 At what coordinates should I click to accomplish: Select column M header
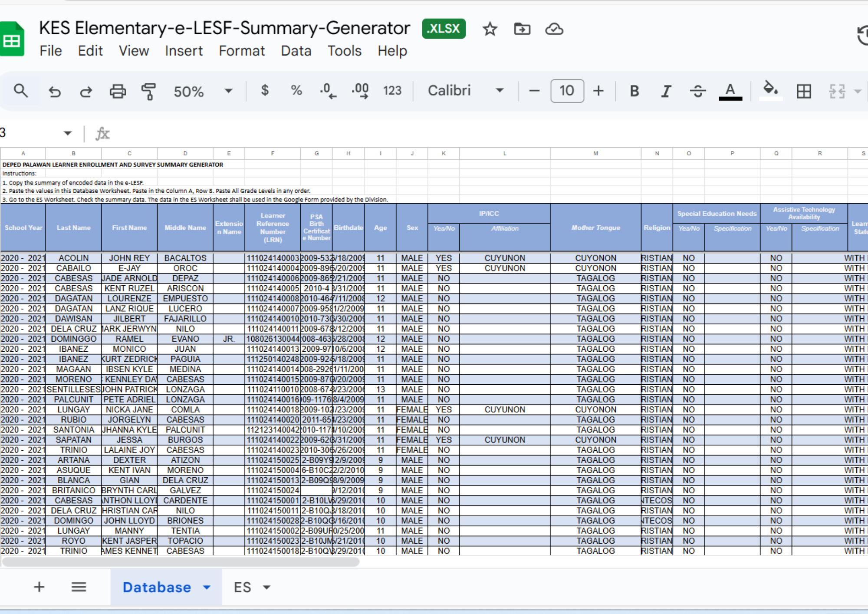coord(595,153)
